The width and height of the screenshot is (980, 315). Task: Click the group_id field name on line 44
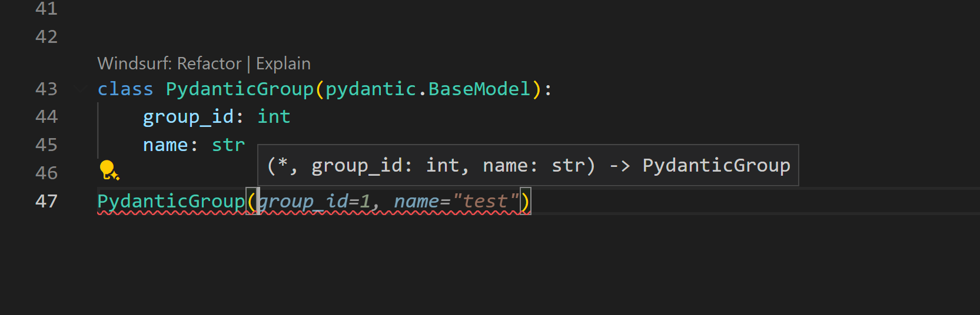(188, 116)
